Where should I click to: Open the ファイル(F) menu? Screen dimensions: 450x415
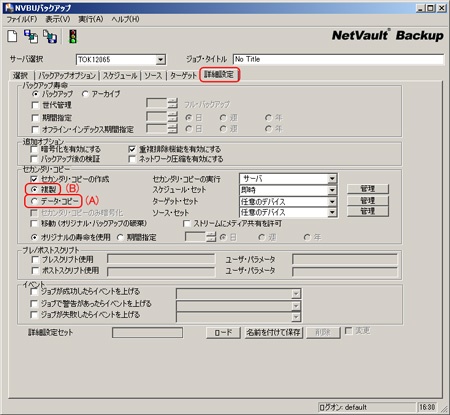point(21,19)
